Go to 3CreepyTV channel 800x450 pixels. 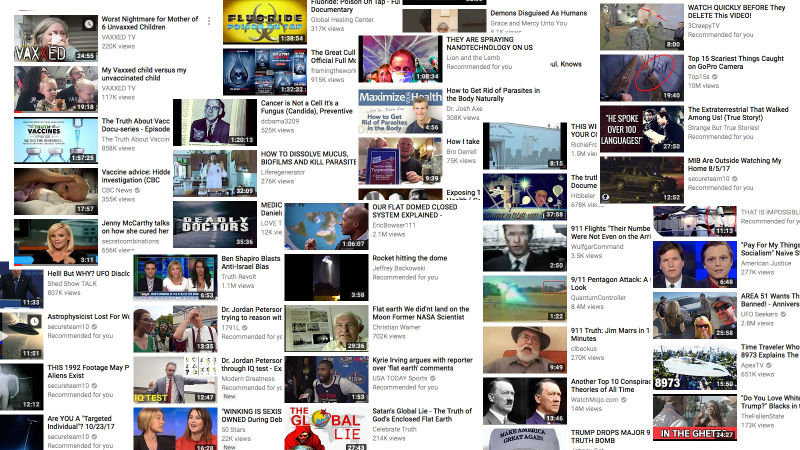pos(704,26)
